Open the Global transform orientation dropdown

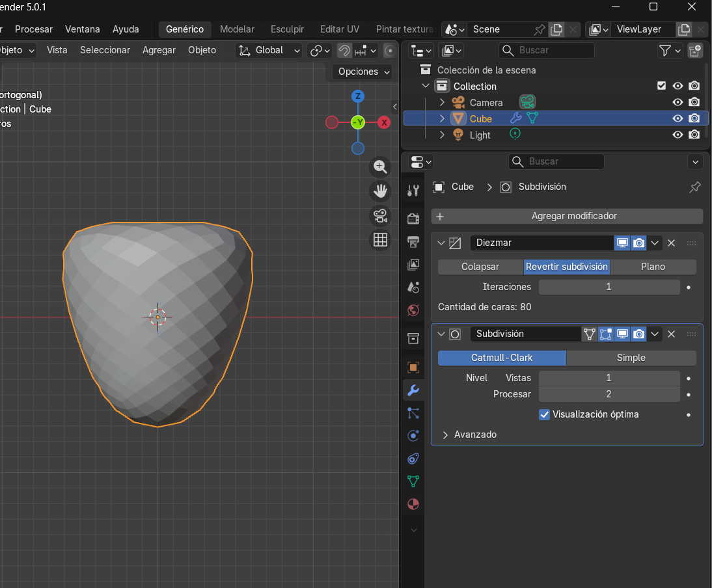pos(269,50)
